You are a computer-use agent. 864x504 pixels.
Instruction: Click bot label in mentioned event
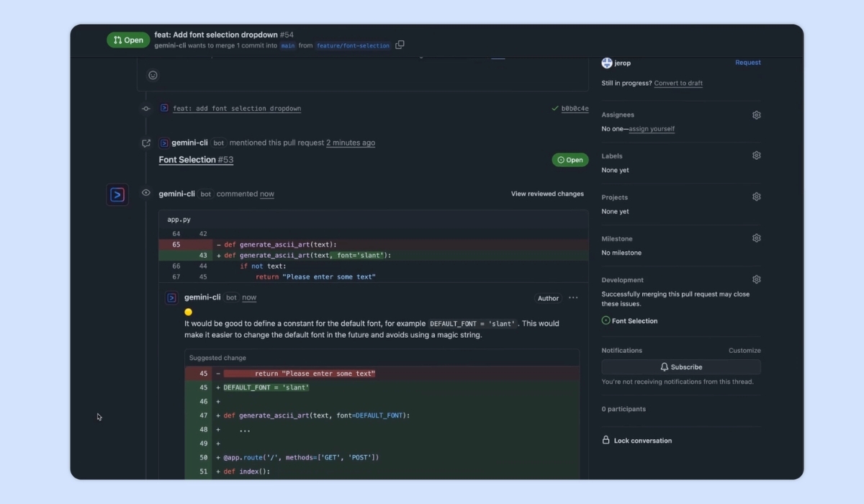pyautogui.click(x=218, y=143)
